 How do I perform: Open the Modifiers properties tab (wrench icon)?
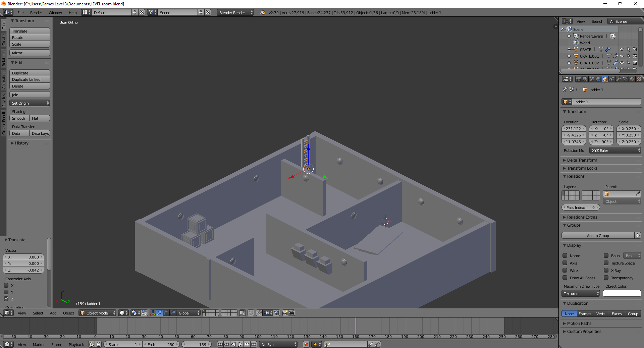pos(619,79)
